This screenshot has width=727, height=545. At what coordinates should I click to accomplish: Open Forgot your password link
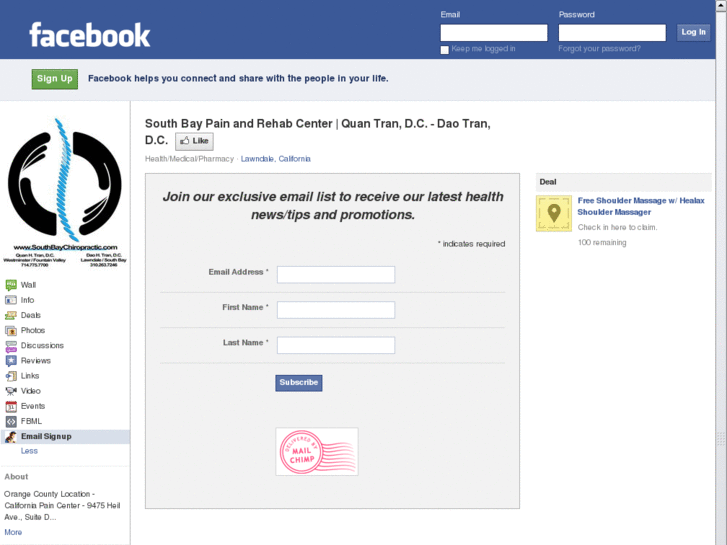[599, 49]
